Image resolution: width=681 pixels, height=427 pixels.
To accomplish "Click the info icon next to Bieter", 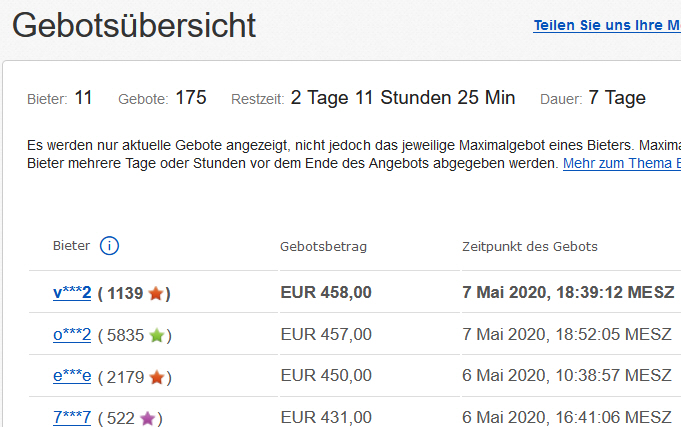I will click(x=110, y=246).
